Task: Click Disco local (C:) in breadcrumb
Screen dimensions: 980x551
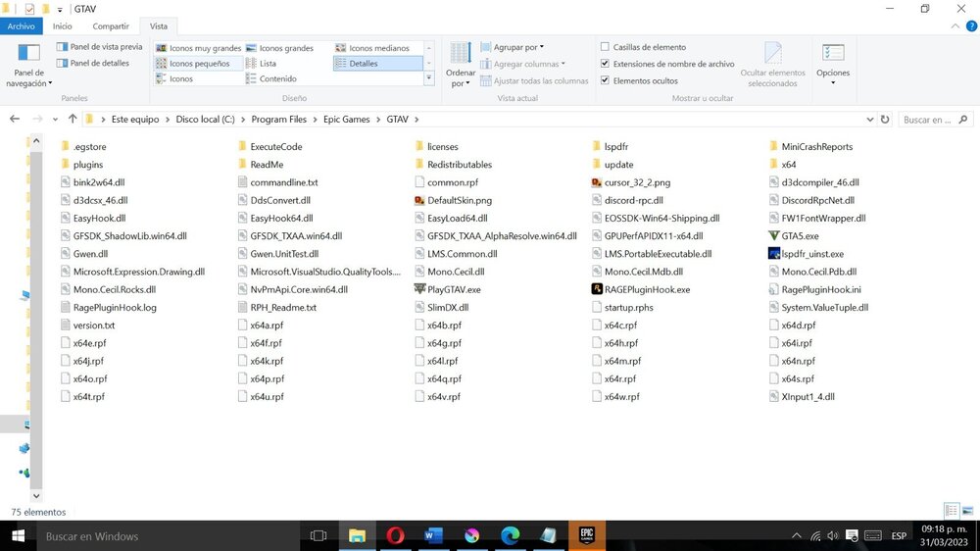Action: [x=205, y=120]
